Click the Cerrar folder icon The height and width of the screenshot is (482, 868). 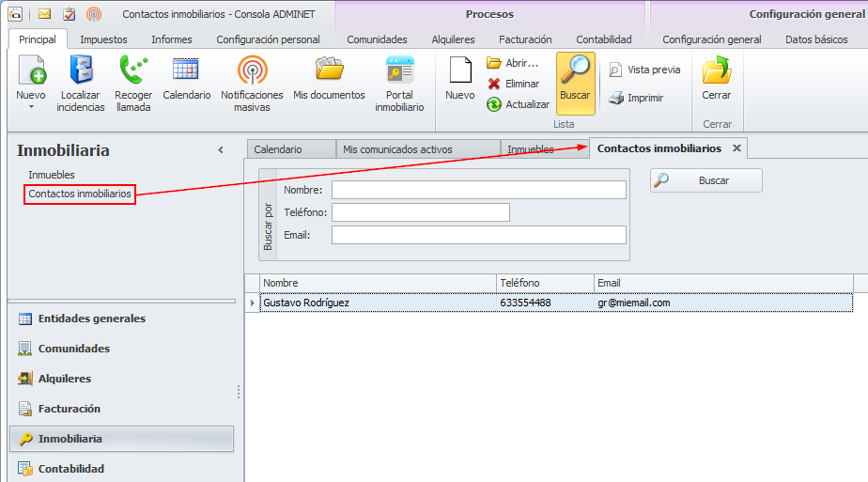click(717, 70)
